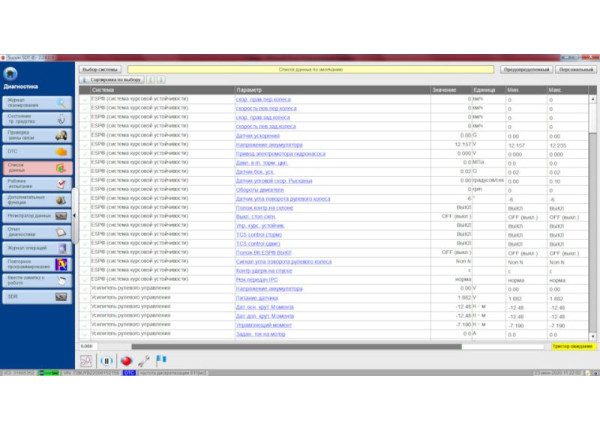The image size is (600, 430).
Task: Open DTC trouble codes panel
Action: click(x=36, y=151)
